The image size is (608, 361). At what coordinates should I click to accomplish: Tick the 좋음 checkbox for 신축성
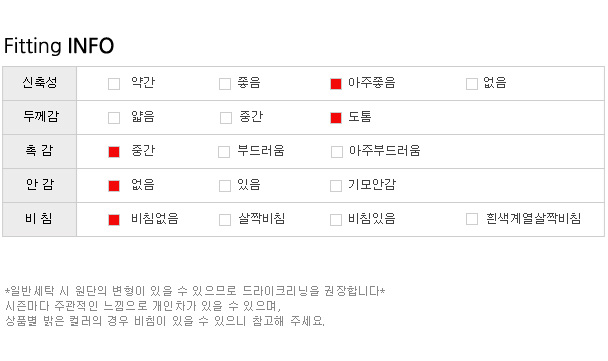[225, 84]
